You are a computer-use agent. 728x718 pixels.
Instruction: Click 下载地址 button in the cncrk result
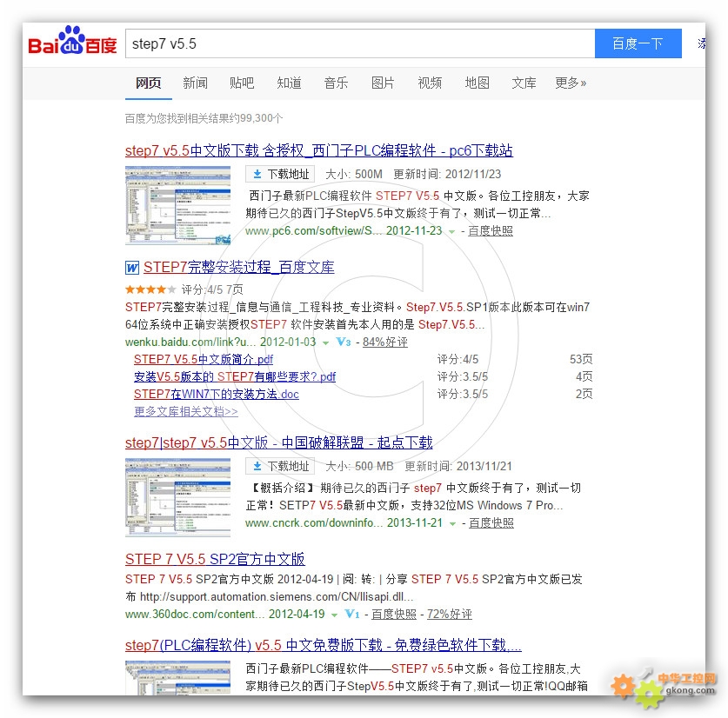coord(280,466)
